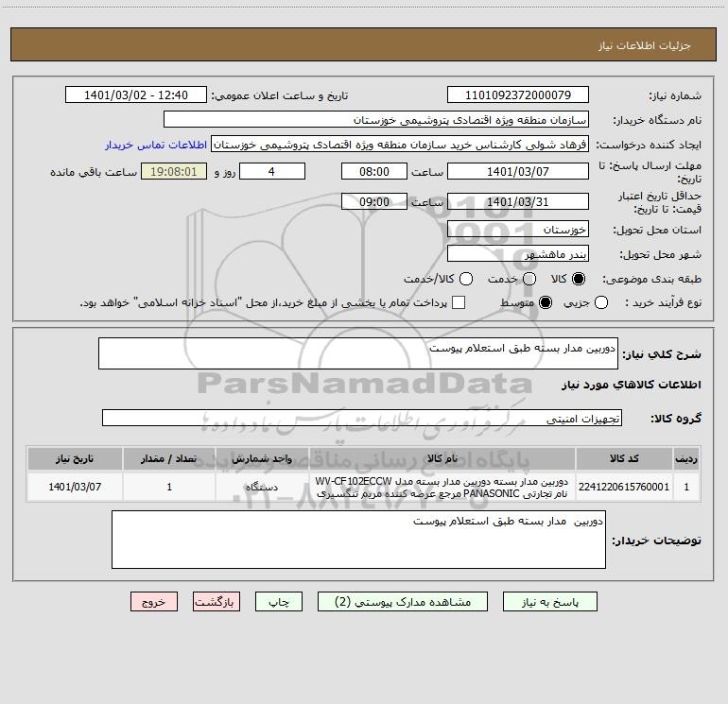Click the remaining time field 19:08:01
The height and width of the screenshot is (704, 728).
click(x=174, y=172)
